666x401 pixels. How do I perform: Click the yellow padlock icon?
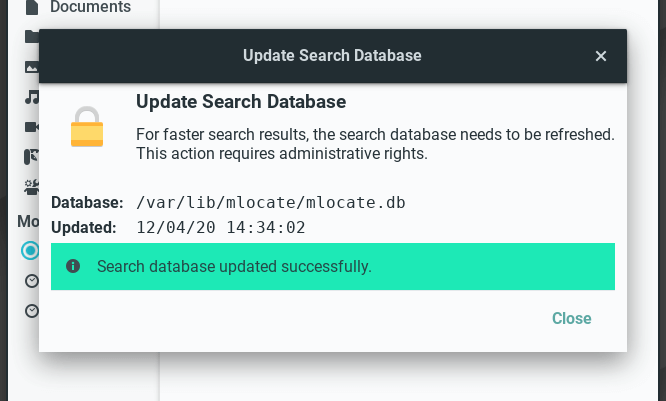pos(87,127)
